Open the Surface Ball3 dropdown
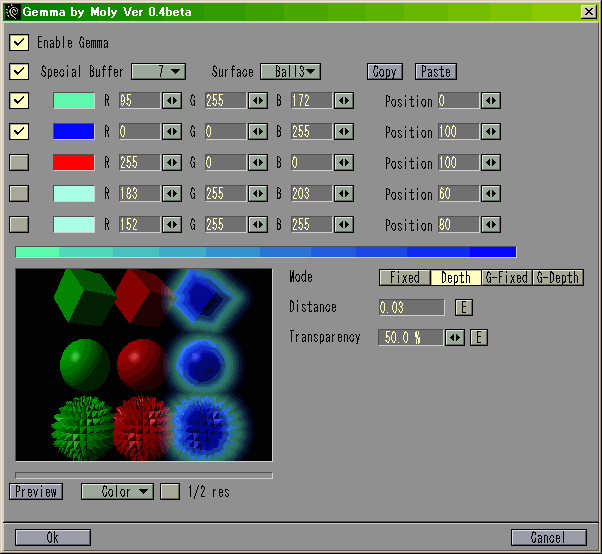The width and height of the screenshot is (602, 554). (x=290, y=71)
